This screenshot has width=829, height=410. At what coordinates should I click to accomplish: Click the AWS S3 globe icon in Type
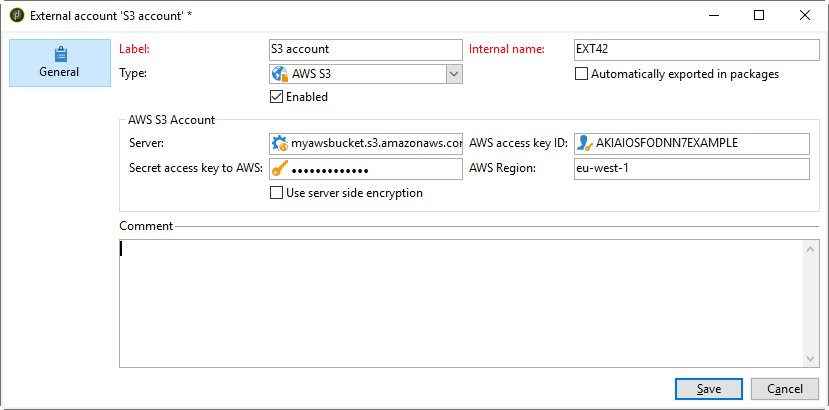click(280, 74)
